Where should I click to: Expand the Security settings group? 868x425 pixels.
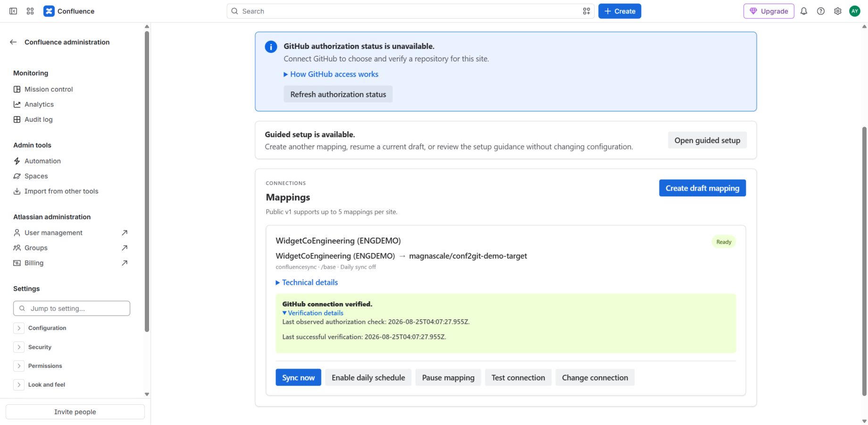pyautogui.click(x=19, y=347)
